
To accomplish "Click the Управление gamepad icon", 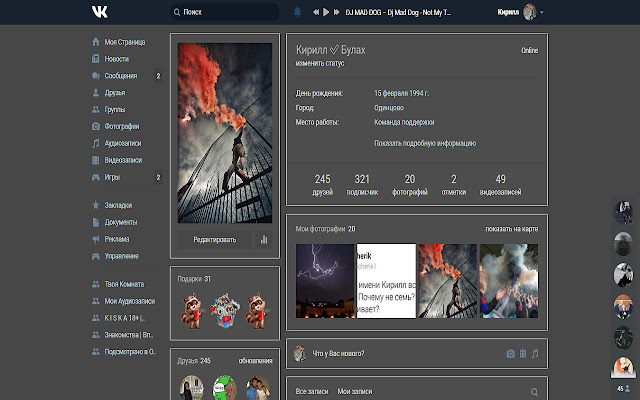I will click(x=96, y=256).
